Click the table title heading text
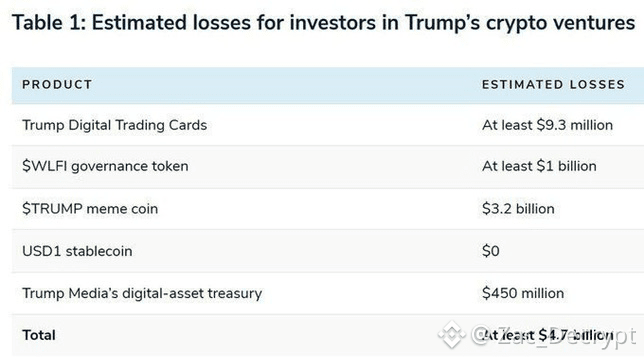The width and height of the screenshot is (644, 360). coord(324,23)
